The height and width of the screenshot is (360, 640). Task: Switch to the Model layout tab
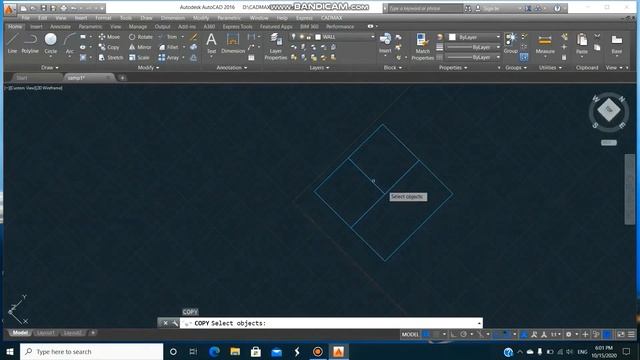point(20,333)
